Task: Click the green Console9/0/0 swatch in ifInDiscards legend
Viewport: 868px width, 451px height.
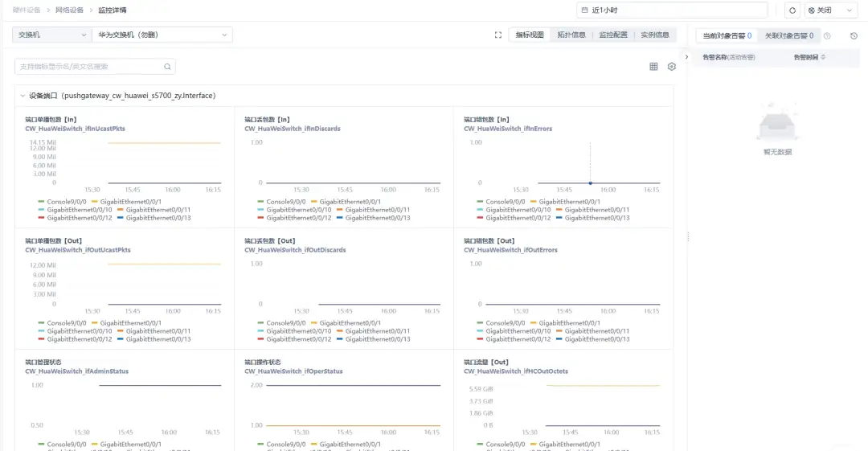Action: click(260, 203)
